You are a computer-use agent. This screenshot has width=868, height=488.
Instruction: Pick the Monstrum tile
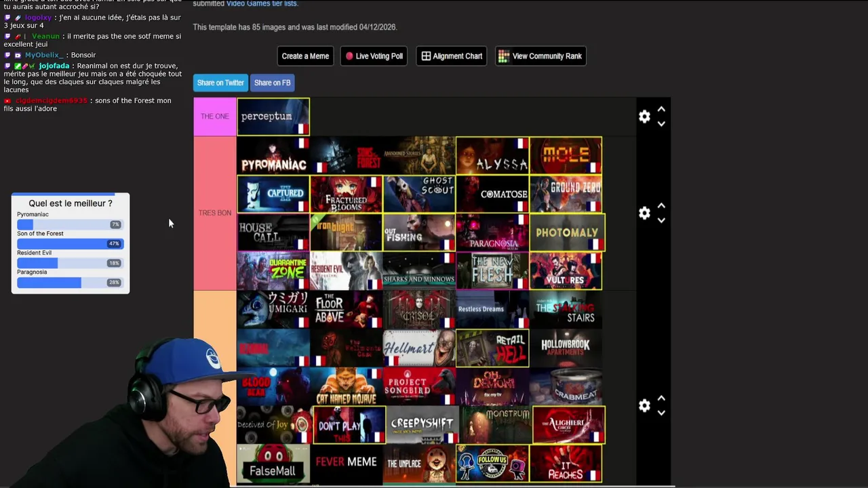496,425
